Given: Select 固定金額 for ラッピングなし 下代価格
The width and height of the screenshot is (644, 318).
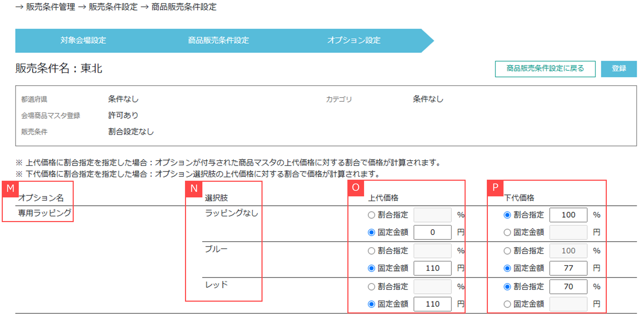Looking at the screenshot, I should [x=507, y=233].
